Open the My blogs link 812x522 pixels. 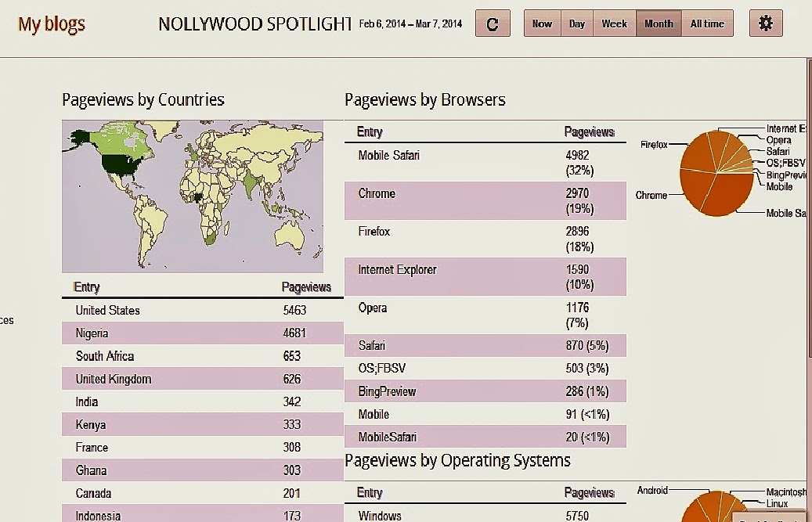click(x=52, y=23)
